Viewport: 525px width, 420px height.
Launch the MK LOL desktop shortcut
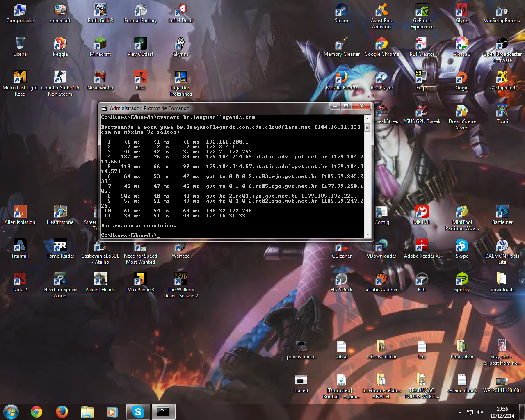tap(422, 215)
